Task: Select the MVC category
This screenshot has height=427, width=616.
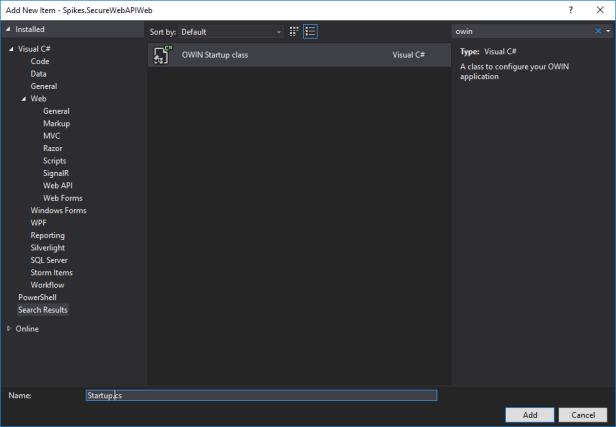Action: point(51,136)
